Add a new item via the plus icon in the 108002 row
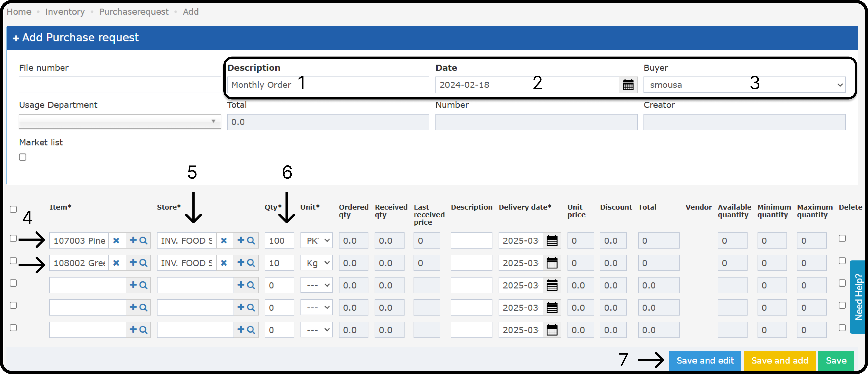The height and width of the screenshot is (374, 868). click(x=133, y=262)
